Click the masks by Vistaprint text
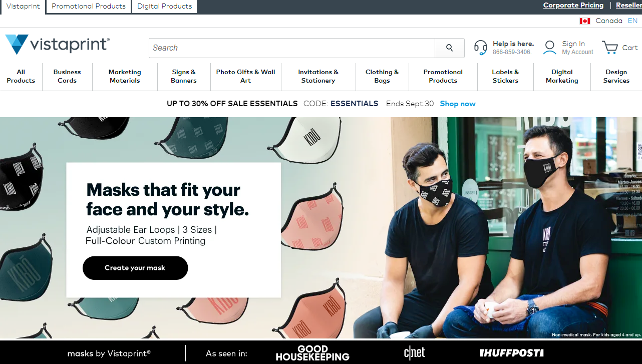Image resolution: width=642 pixels, height=364 pixels. coord(109,353)
